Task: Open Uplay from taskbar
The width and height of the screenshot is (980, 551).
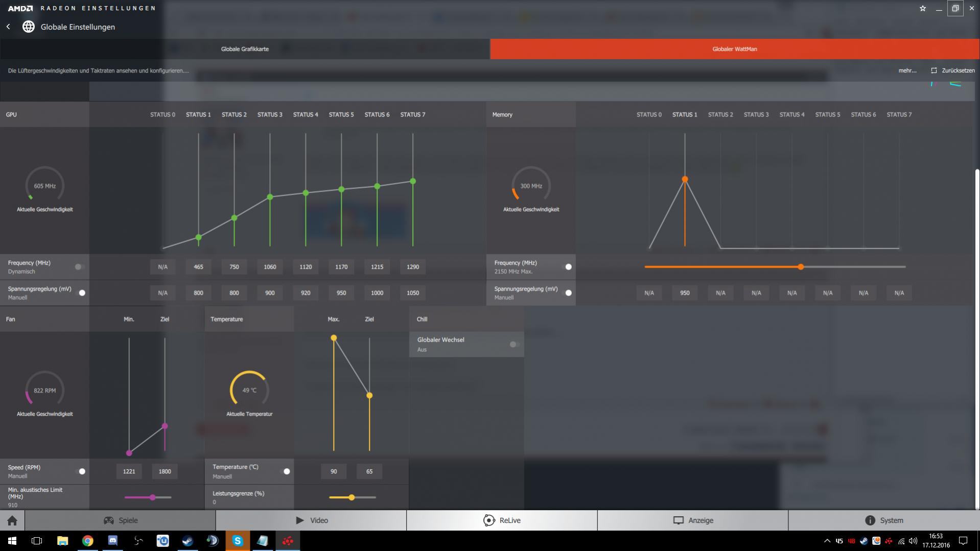Action: click(x=162, y=541)
